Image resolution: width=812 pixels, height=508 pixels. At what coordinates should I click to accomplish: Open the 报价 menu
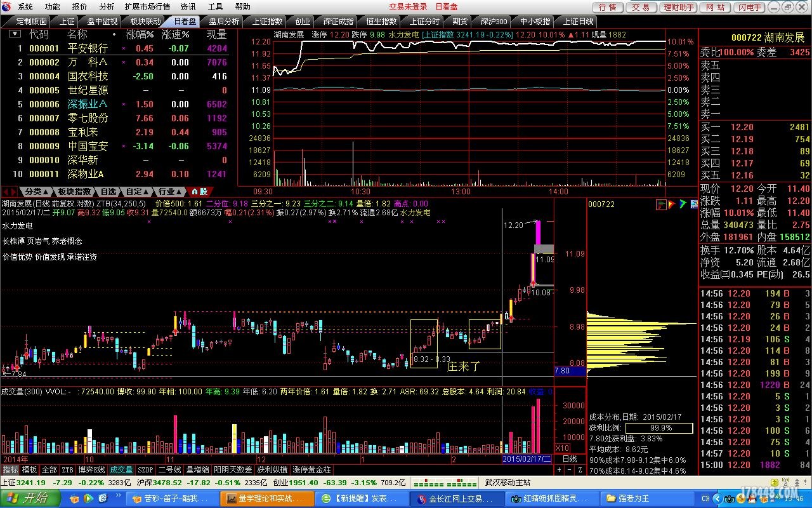coord(79,7)
